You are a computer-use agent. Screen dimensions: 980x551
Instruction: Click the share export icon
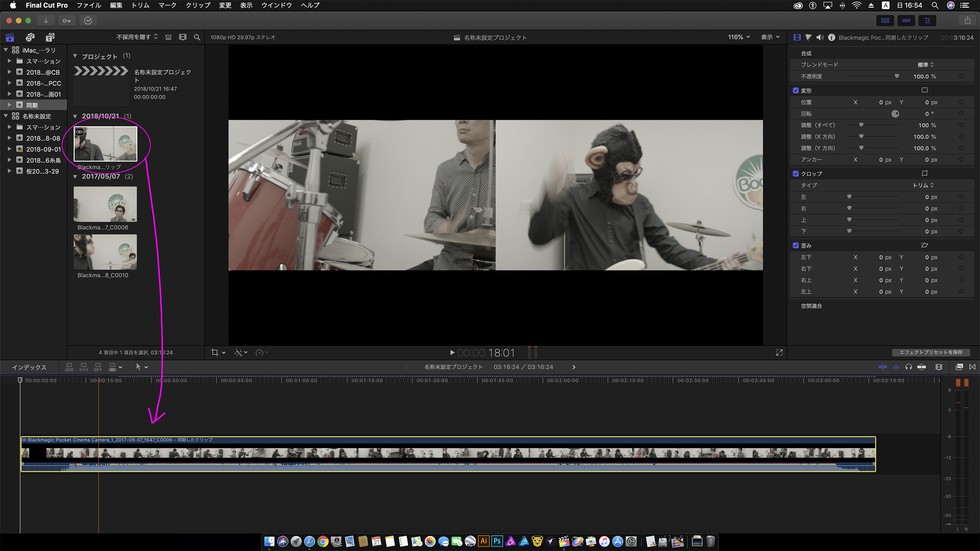click(967, 20)
